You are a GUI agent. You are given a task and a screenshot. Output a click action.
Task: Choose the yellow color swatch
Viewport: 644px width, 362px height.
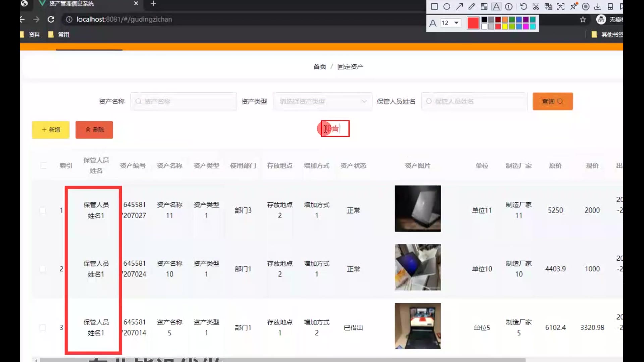(505, 27)
